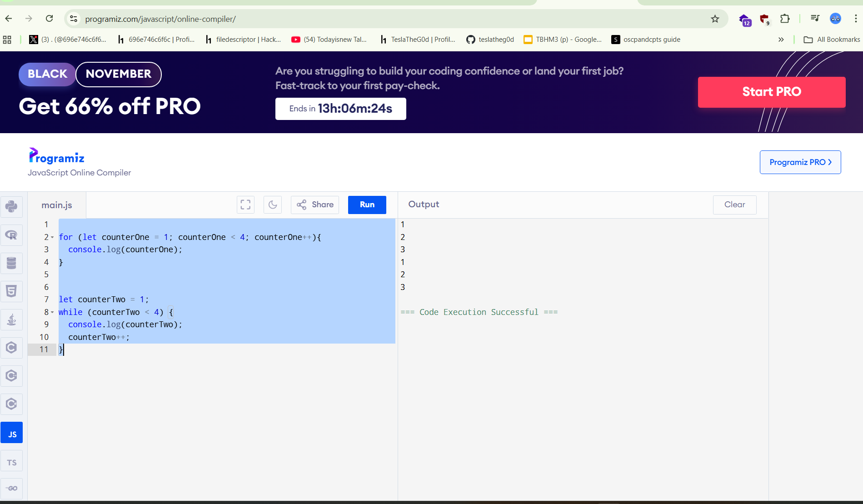
Task: Open the SQL database editor icon
Action: pyautogui.click(x=11, y=263)
